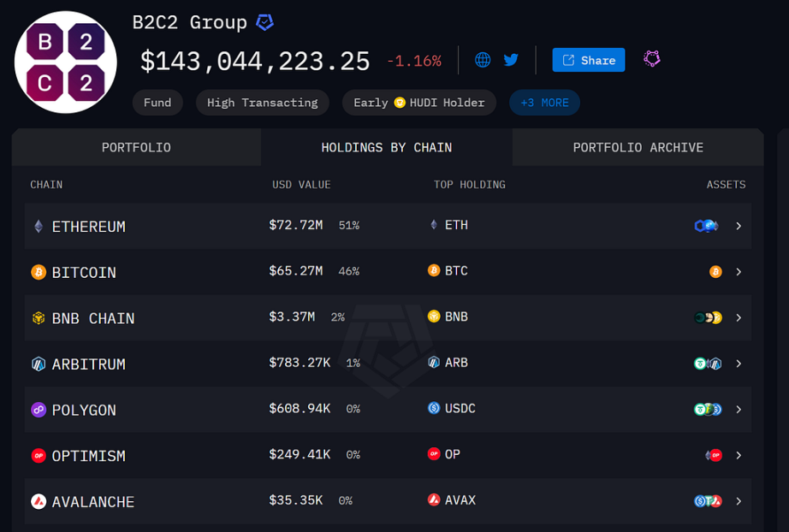The image size is (789, 532).
Task: Click the Bitcoin chain icon
Action: coord(39,272)
